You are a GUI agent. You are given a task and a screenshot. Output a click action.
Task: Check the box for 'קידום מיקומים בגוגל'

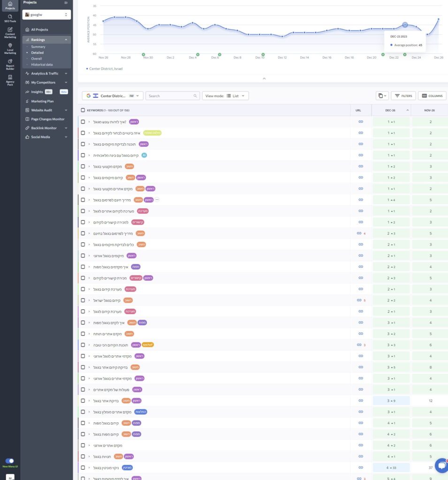click(83, 178)
